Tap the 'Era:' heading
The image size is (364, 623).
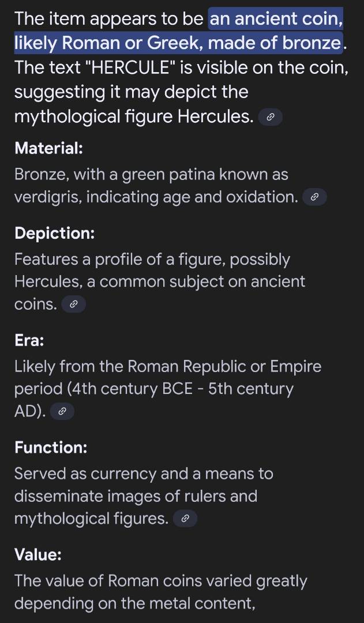29,340
